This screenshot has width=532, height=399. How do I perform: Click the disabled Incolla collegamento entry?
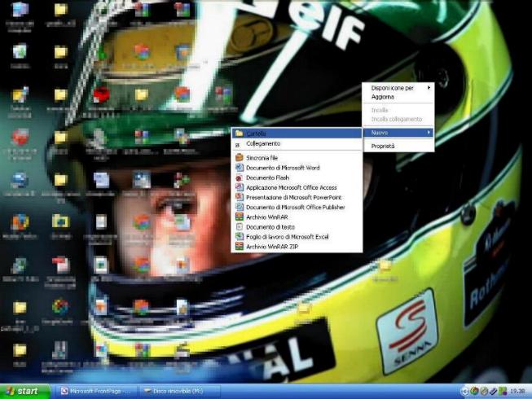pyautogui.click(x=398, y=120)
